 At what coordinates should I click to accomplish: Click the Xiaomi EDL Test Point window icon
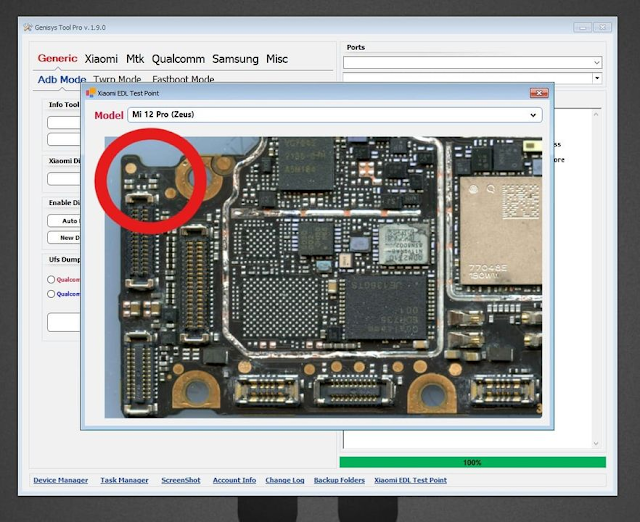point(91,93)
